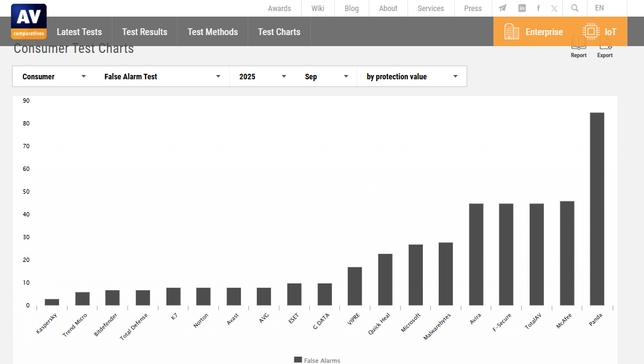Click the K7 axis label
Image resolution: width=644 pixels, height=364 pixels.
[x=174, y=316]
